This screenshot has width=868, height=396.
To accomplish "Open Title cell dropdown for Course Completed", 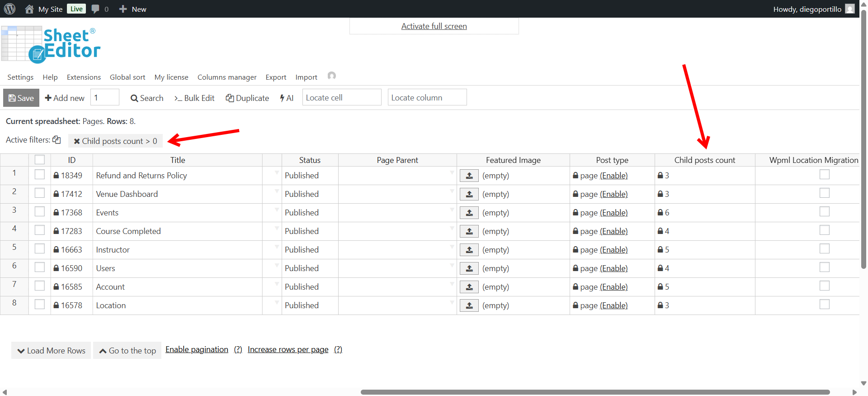I will pyautogui.click(x=277, y=229).
